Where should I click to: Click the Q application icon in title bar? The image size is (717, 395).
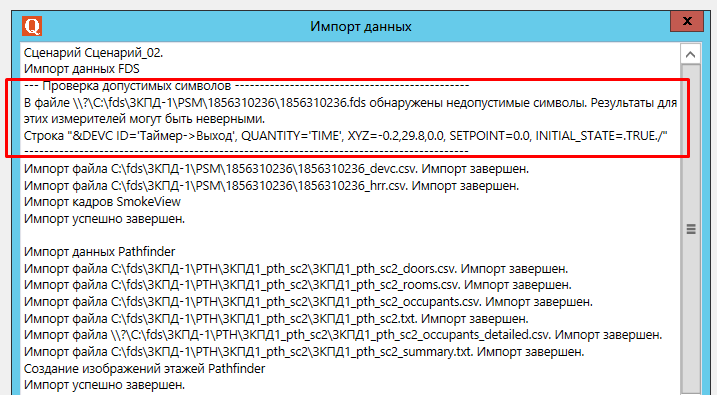tap(32, 26)
